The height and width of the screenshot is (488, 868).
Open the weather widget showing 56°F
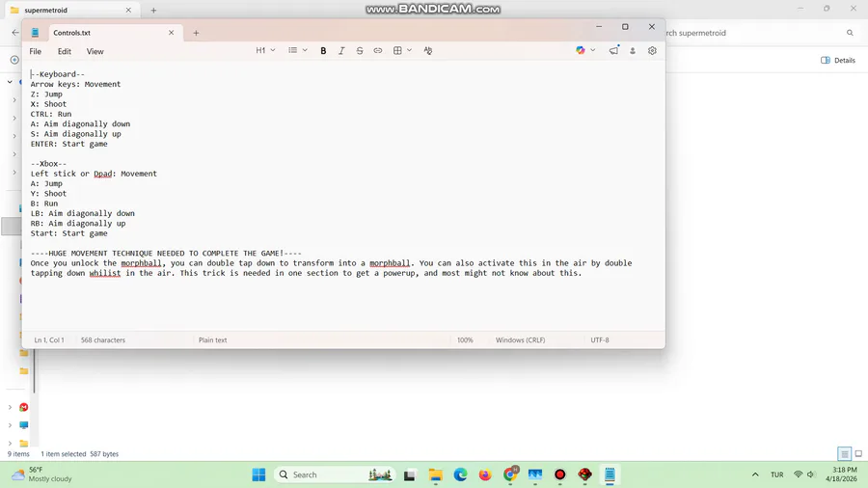[42, 474]
